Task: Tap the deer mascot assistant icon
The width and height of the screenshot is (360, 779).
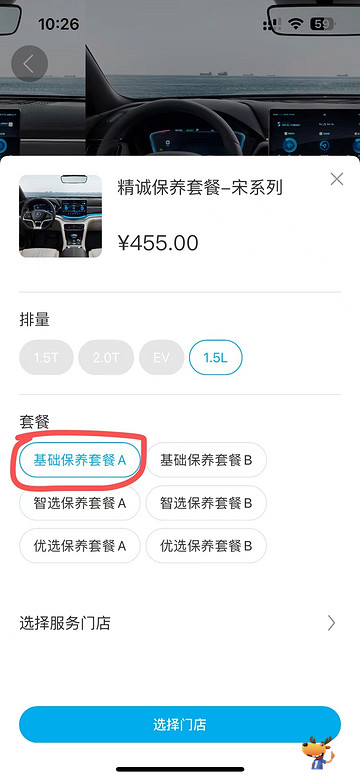Action: tap(318, 752)
